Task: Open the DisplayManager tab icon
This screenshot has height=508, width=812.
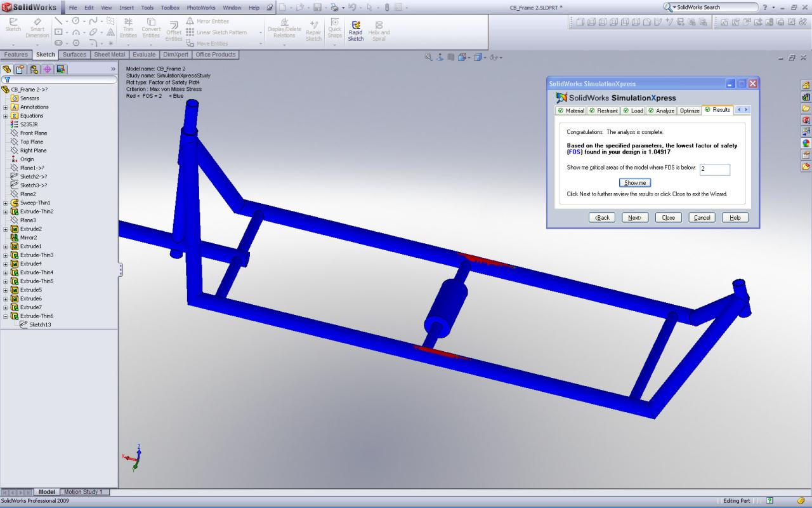Action: pos(62,69)
